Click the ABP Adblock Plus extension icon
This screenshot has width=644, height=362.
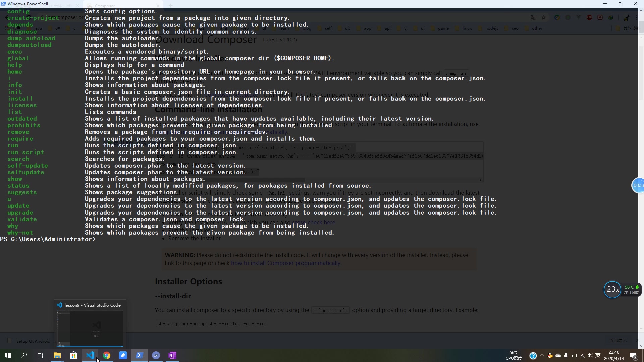[589, 17]
